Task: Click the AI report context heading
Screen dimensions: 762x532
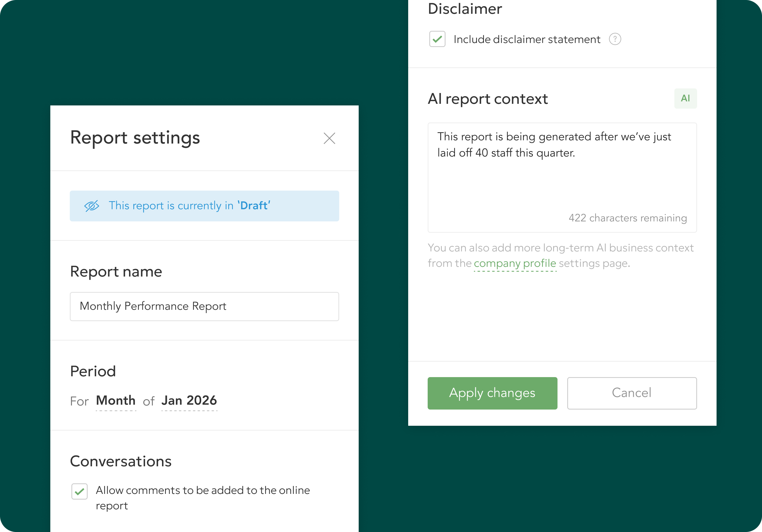Action: click(487, 99)
